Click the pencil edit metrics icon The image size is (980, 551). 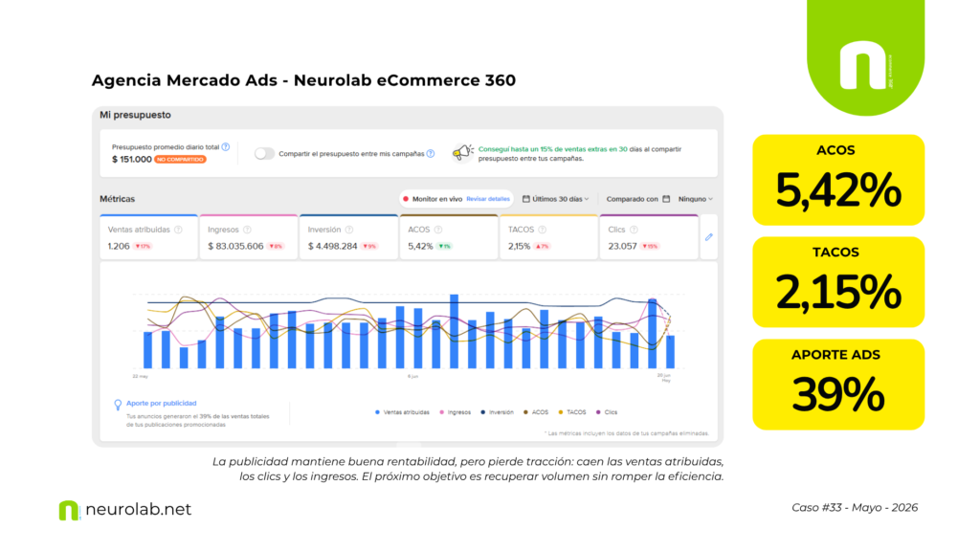click(709, 237)
